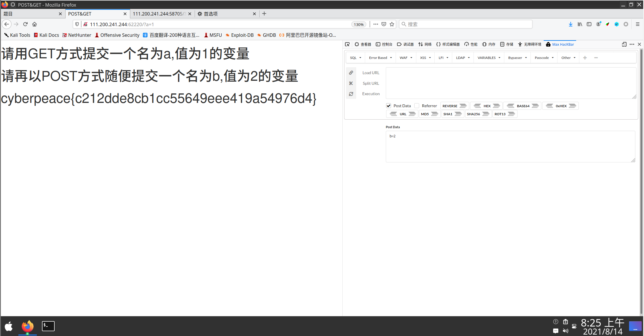
Task: Click the Load URL icon in HackBar
Action: (x=351, y=72)
